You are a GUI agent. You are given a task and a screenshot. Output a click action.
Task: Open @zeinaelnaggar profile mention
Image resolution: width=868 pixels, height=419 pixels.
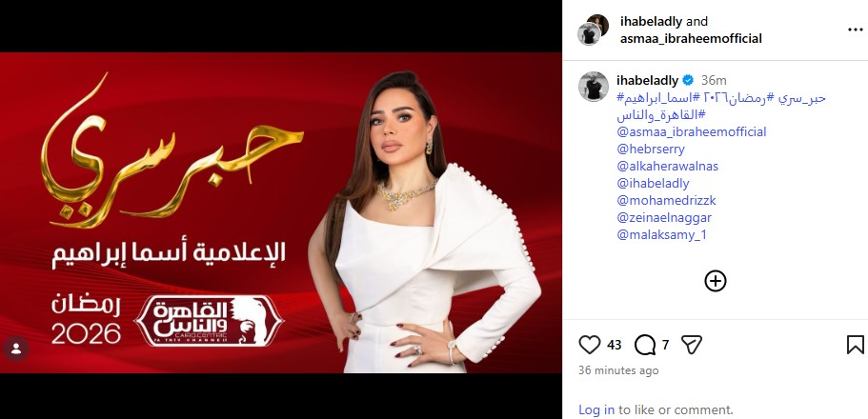point(664,217)
